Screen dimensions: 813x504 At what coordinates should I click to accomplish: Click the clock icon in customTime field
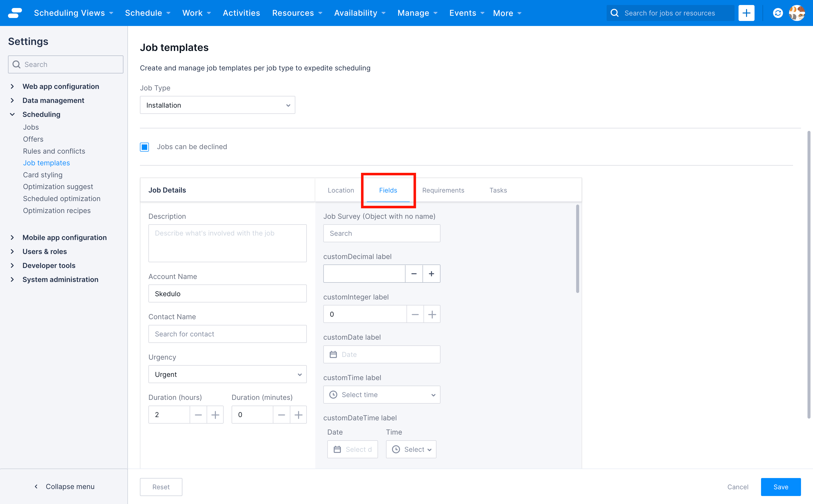[334, 395]
